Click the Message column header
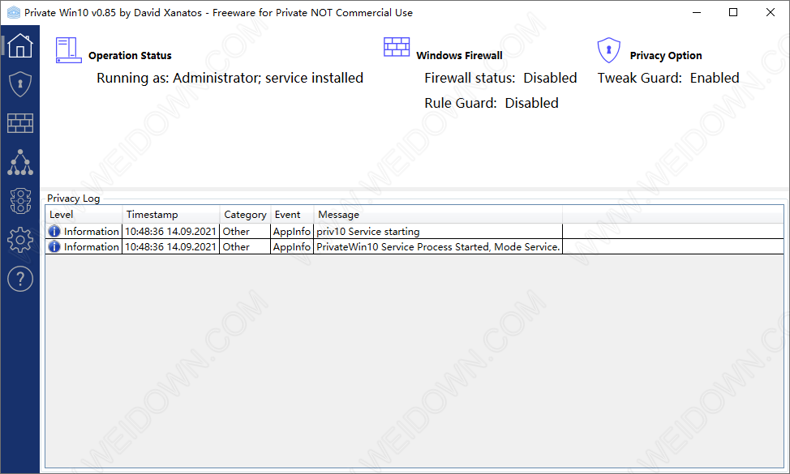The height and width of the screenshot is (474, 790). 438,215
